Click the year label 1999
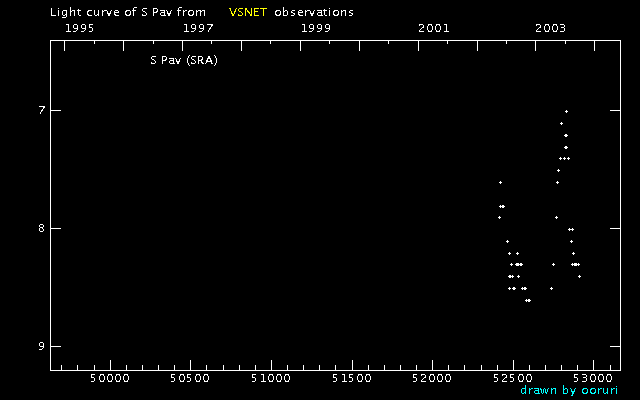This screenshot has width=640, height=400. [316, 28]
